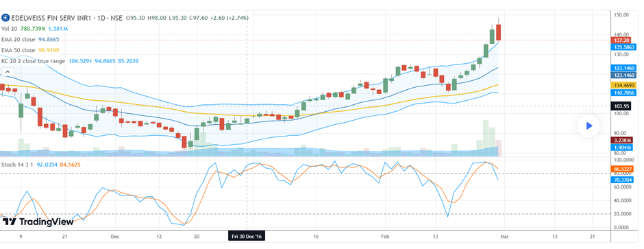Click the 110.7056 lower channel label
644x249 pixels.
tap(624, 93)
